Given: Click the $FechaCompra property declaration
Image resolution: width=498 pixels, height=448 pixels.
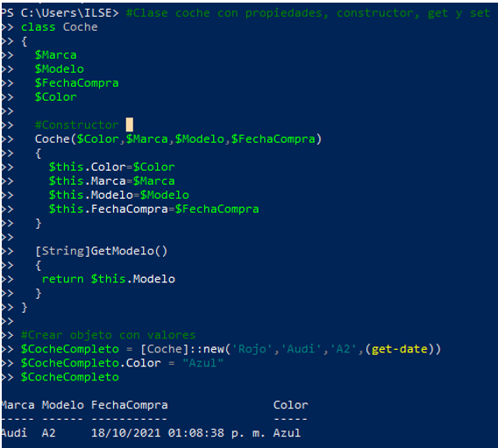Looking at the screenshot, I should [x=76, y=83].
